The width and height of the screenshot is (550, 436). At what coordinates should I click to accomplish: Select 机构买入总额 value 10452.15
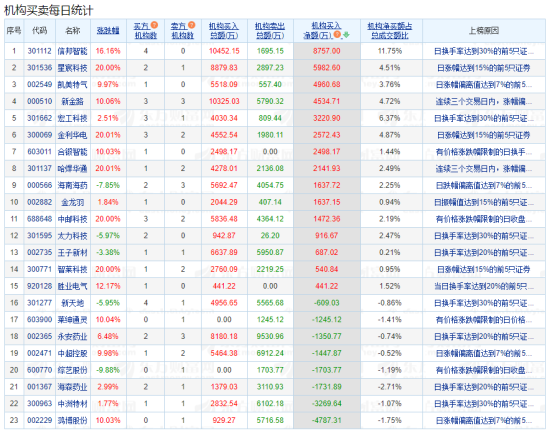pos(224,51)
